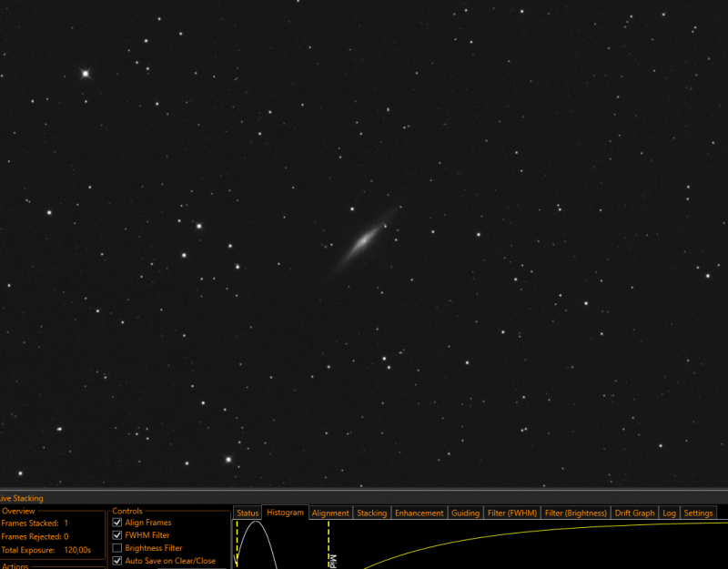728x569 pixels.
Task: Click the galaxy in the image
Action: tap(365, 240)
